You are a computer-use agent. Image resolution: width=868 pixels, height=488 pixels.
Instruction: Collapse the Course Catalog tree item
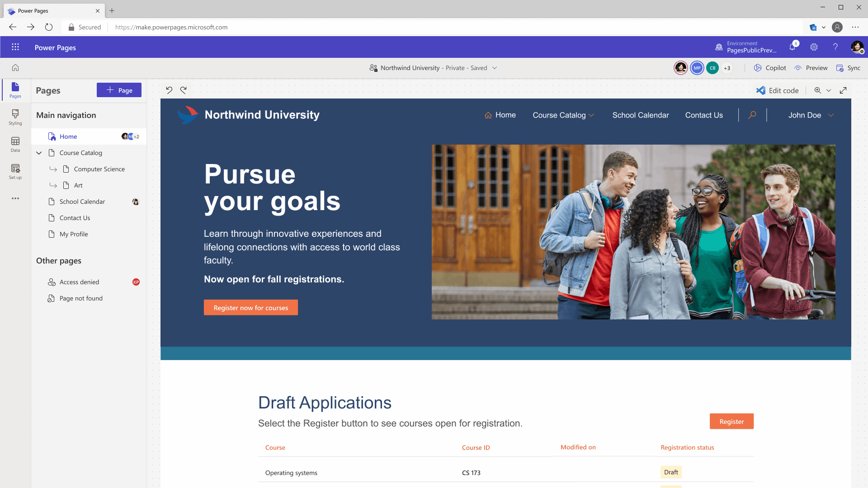(x=39, y=153)
